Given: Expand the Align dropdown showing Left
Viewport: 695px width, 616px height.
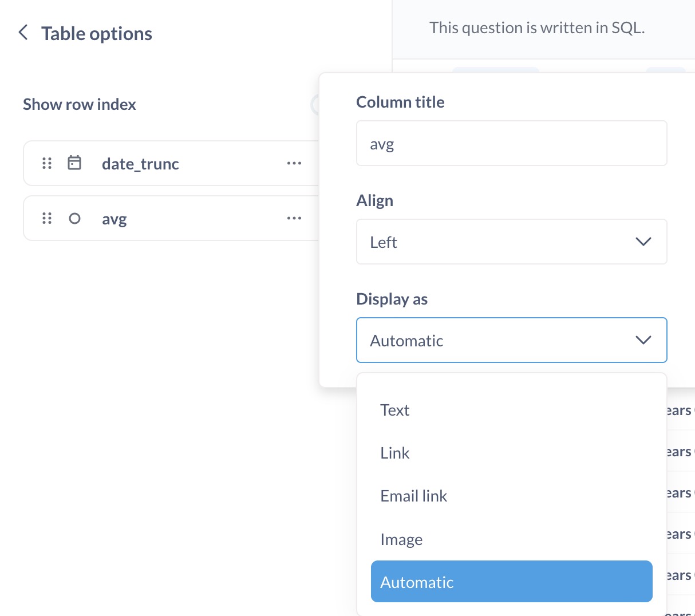Looking at the screenshot, I should point(511,242).
